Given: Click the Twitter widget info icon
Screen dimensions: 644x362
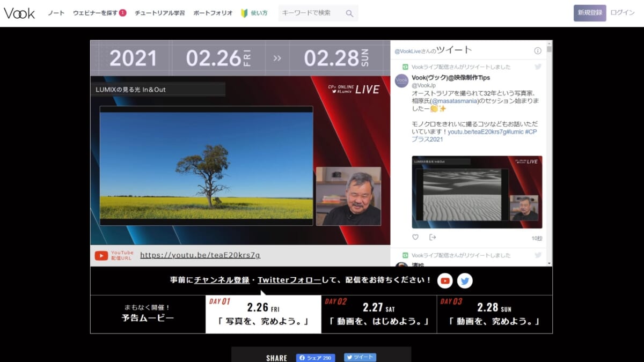Looking at the screenshot, I should (x=538, y=50).
